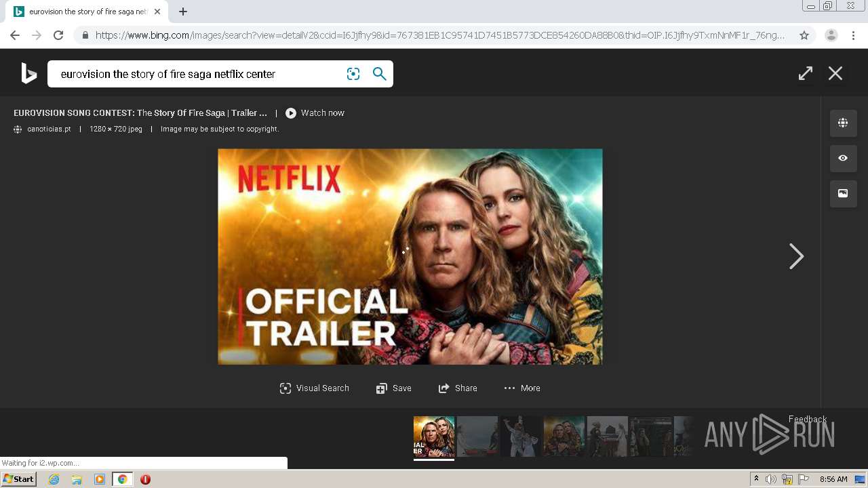Viewport: 868px width, 488px height.
Task: Submit search with the magnifier icon
Action: pyautogui.click(x=380, y=74)
